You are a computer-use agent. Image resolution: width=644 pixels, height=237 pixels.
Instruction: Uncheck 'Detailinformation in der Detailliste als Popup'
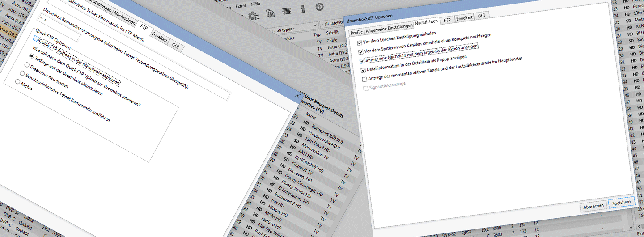363,70
